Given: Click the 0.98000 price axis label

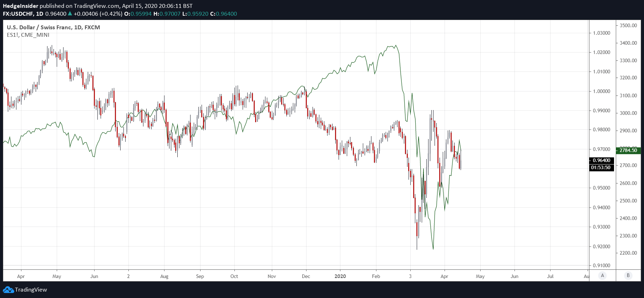Looking at the screenshot, I should coord(602,130).
